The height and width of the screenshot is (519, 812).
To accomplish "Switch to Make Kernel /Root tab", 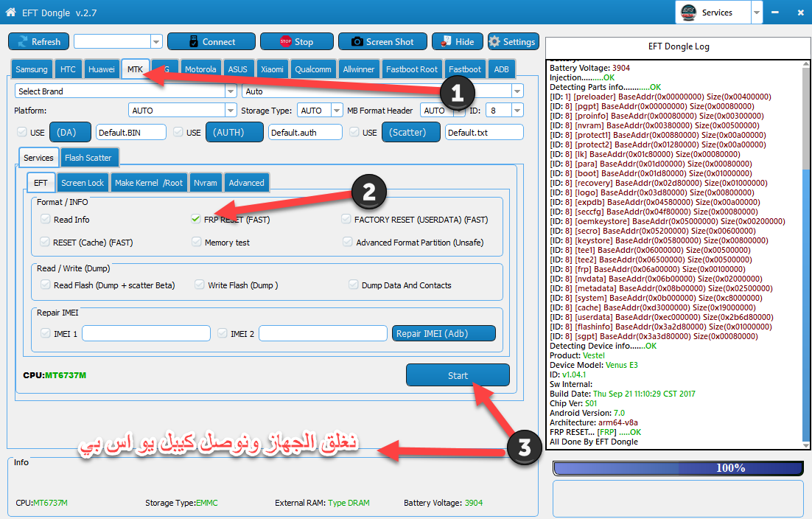I will pyautogui.click(x=149, y=183).
